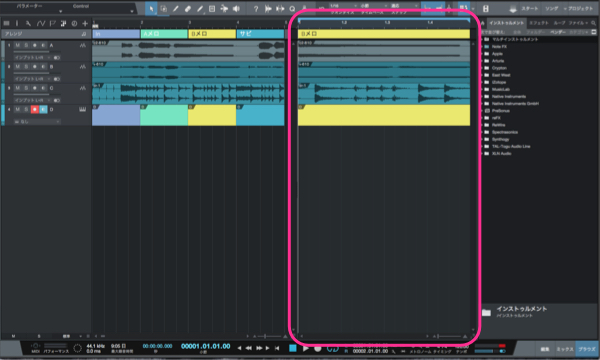600x360 pixels.
Task: Click waveform icon on track A
Action: click(83, 45)
